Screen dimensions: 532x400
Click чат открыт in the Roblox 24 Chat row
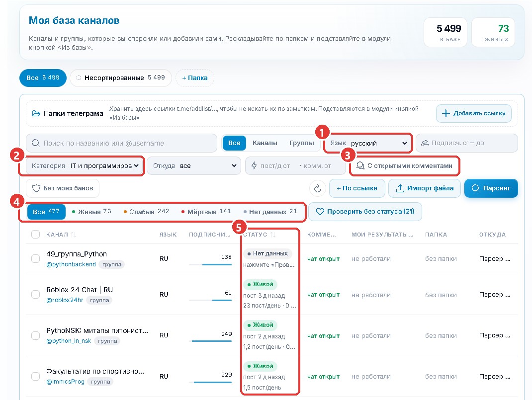(x=323, y=295)
